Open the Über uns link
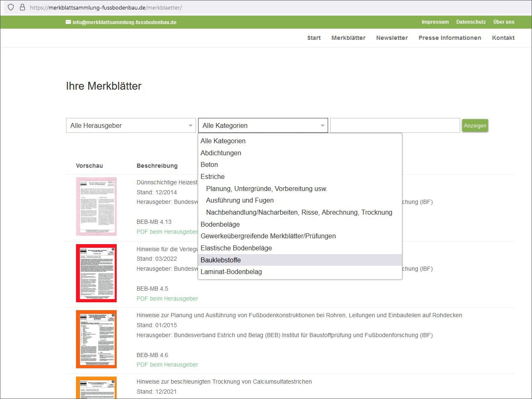 coord(504,22)
